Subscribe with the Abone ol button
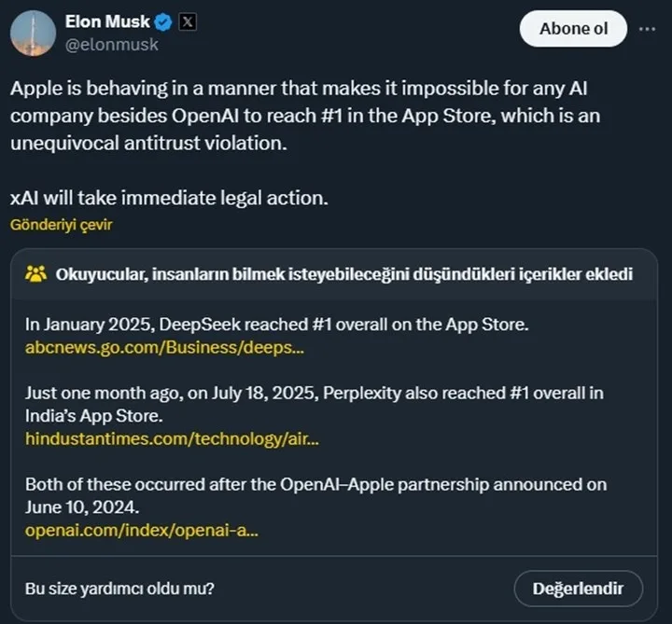Image resolution: width=672 pixels, height=624 pixels. pos(573,29)
